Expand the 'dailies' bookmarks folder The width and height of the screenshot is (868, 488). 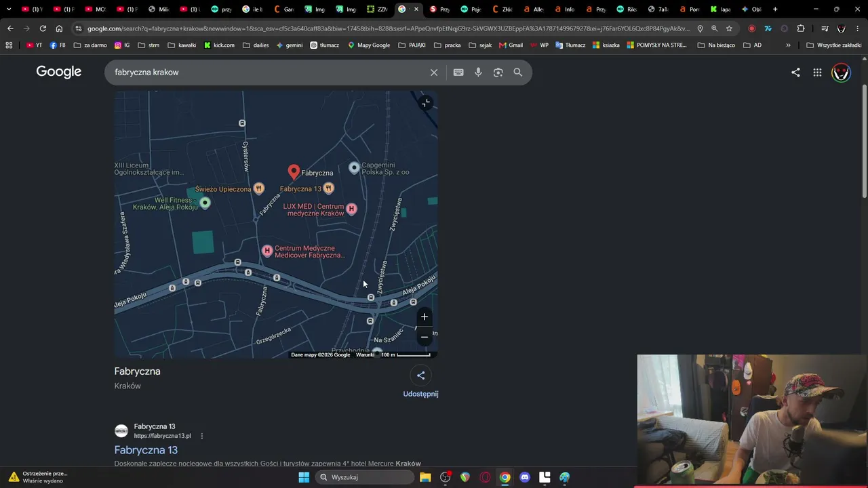click(x=256, y=45)
